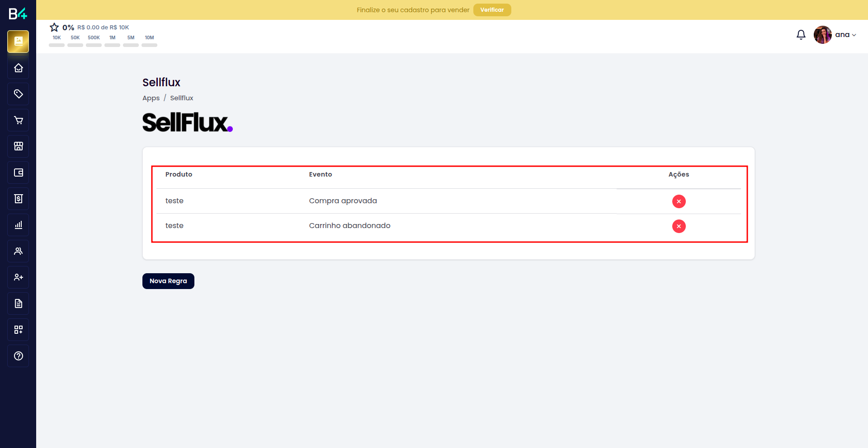Viewport: 868px width, 448px height.
Task: Click the user profile avatar
Action: point(822,35)
